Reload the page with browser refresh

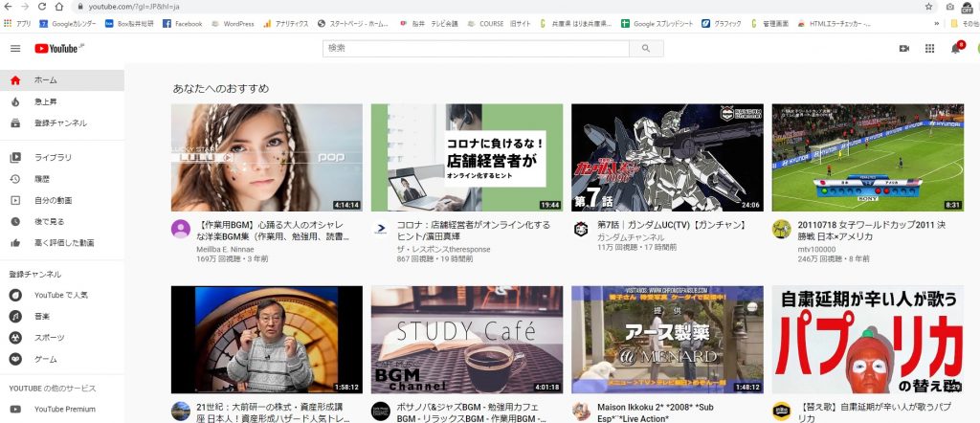(x=42, y=7)
